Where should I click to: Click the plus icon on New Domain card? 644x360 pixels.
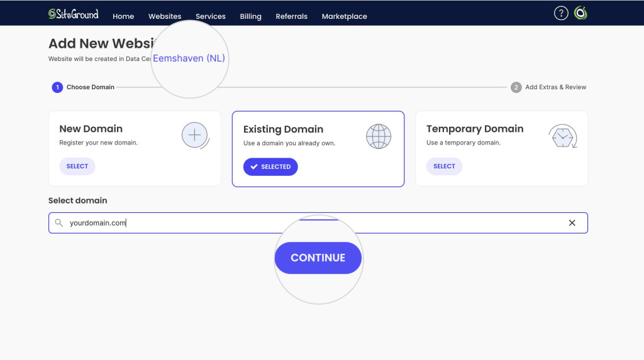tap(195, 135)
